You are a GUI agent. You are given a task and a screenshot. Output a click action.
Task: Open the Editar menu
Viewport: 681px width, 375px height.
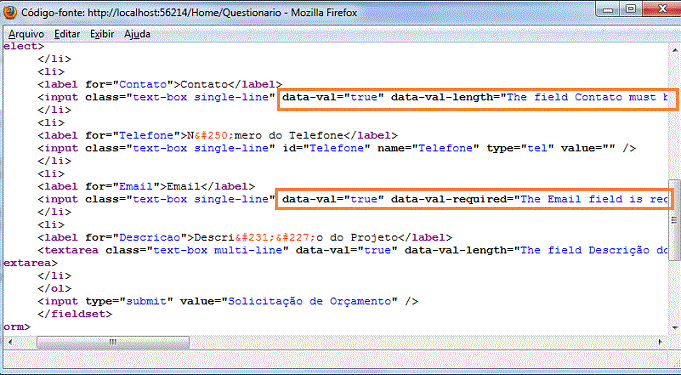click(67, 34)
